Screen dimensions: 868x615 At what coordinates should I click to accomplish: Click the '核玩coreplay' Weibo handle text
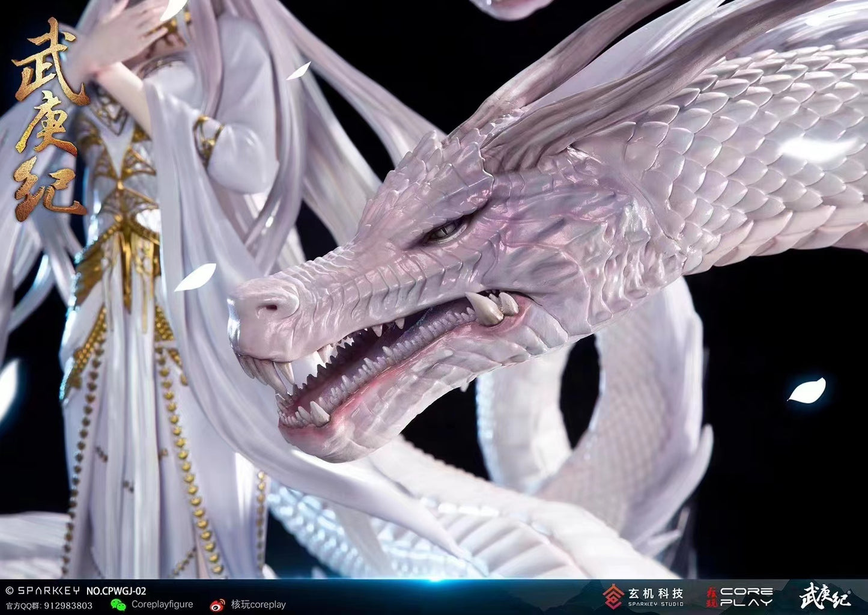(x=258, y=605)
